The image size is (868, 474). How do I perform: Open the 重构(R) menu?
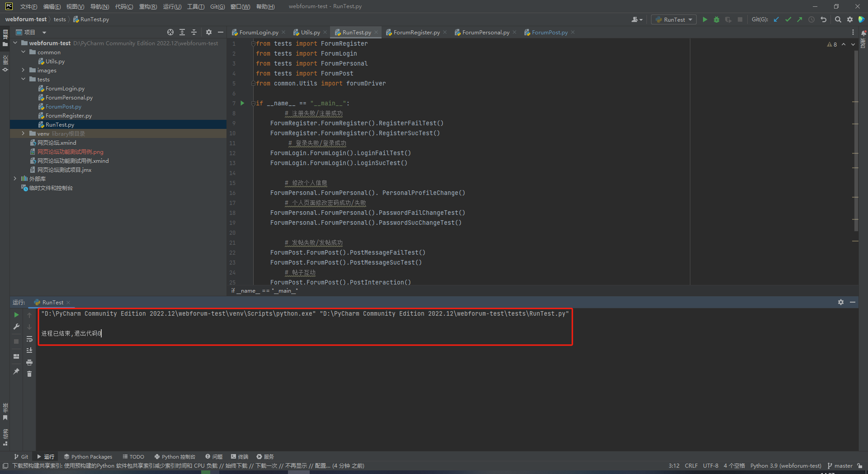[148, 6]
